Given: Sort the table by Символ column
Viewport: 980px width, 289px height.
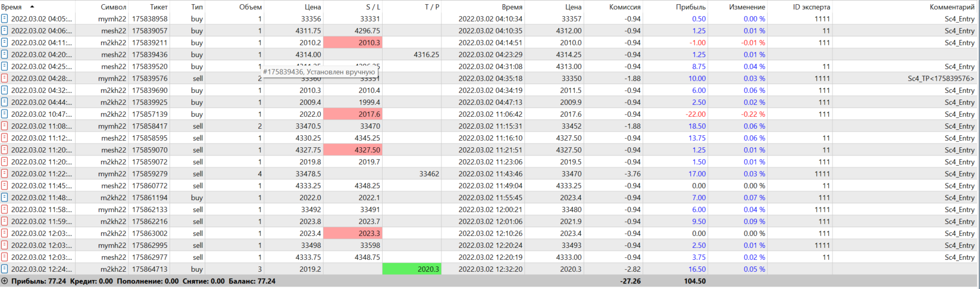Looking at the screenshot, I should coord(113,7).
